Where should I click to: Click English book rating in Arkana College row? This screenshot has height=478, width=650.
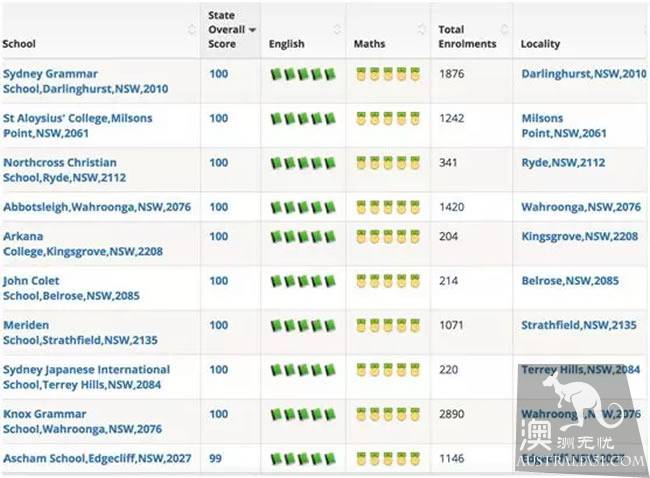click(303, 237)
